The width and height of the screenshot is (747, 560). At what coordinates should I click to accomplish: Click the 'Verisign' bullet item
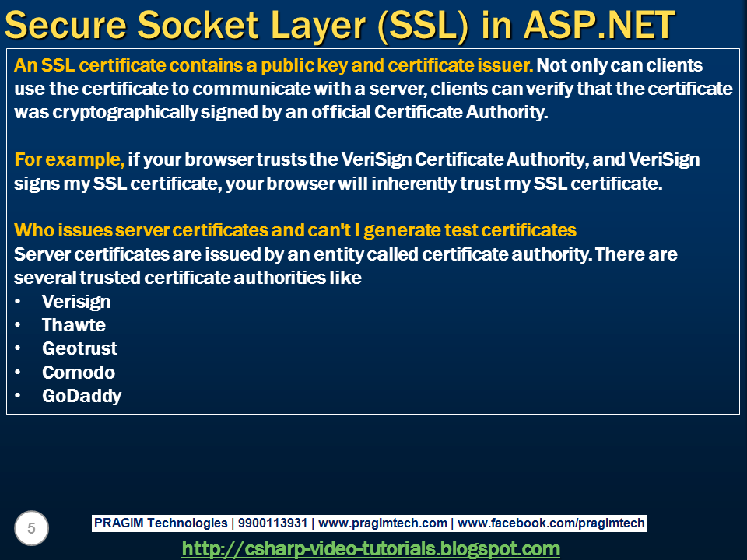click(76, 302)
